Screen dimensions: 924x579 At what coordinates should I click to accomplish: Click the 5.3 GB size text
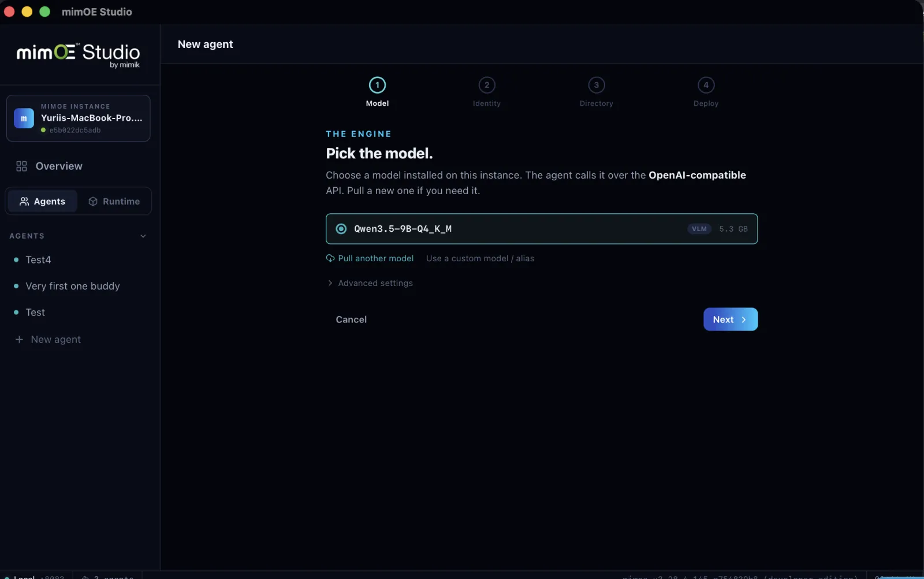coord(733,229)
